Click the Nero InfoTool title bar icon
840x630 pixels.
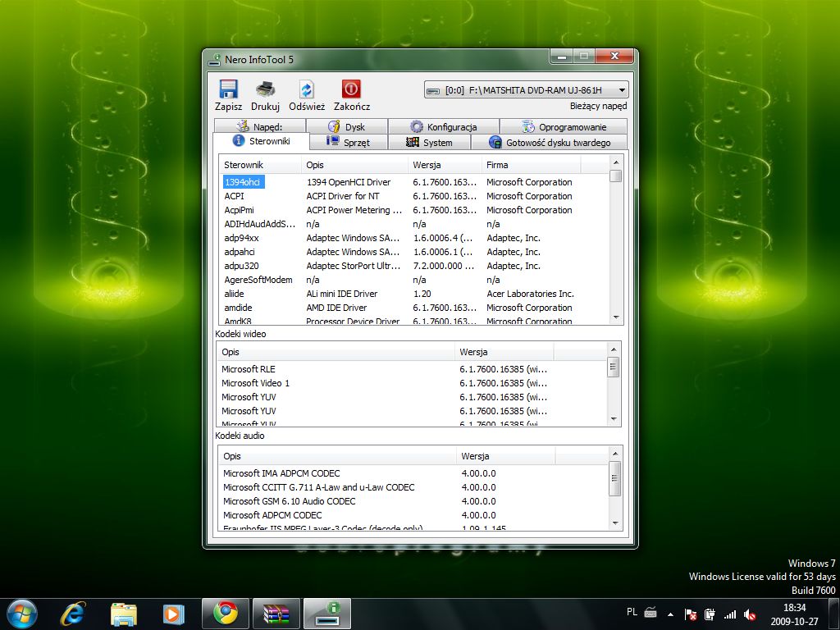point(215,59)
